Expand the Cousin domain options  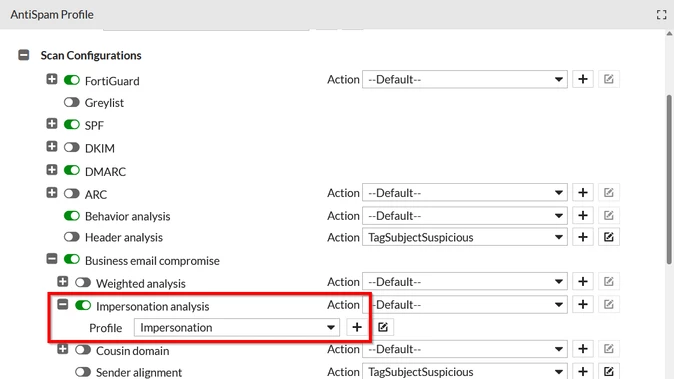[x=63, y=349]
